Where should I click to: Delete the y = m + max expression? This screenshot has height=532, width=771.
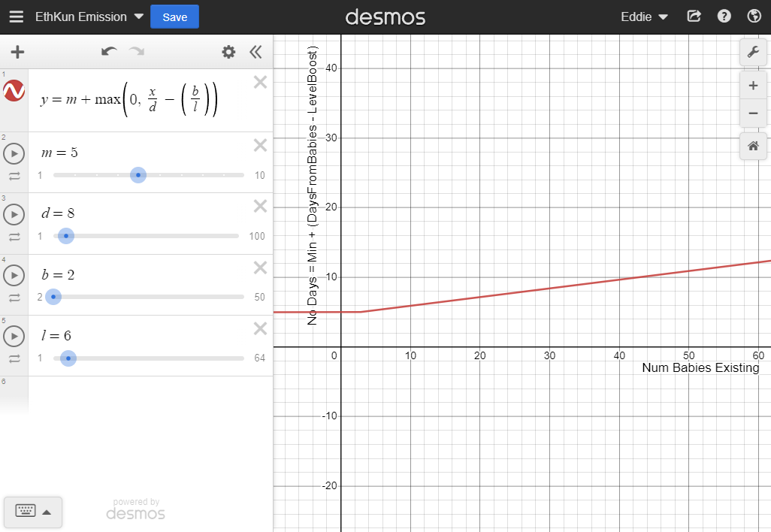pyautogui.click(x=260, y=82)
